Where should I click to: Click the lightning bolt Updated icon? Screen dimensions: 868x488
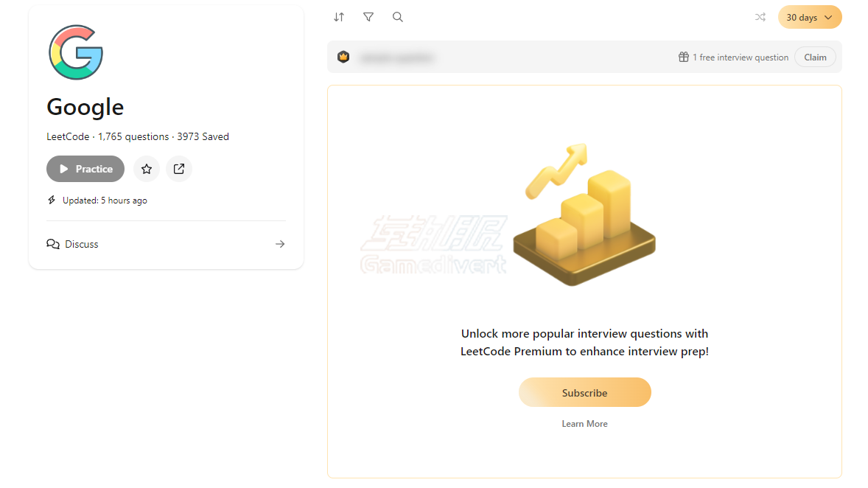point(52,201)
